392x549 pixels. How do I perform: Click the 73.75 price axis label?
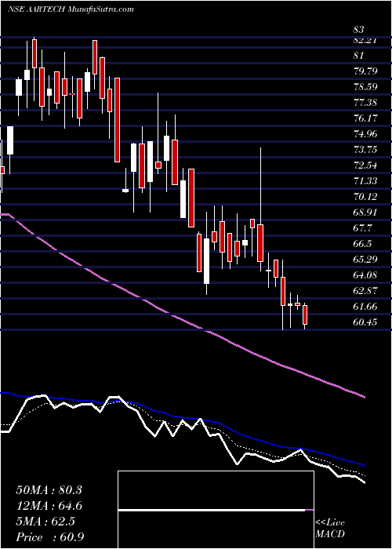click(365, 150)
